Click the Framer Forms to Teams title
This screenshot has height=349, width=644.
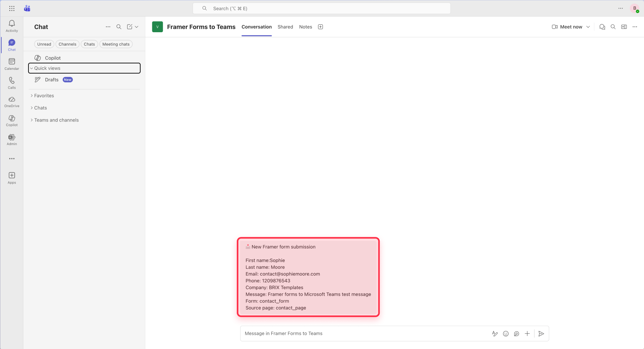[201, 27]
